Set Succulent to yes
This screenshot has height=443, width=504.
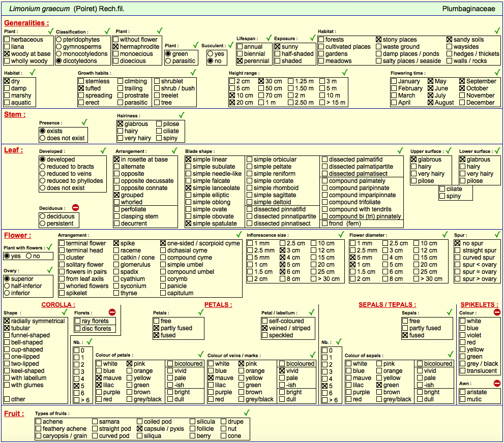[x=211, y=54]
